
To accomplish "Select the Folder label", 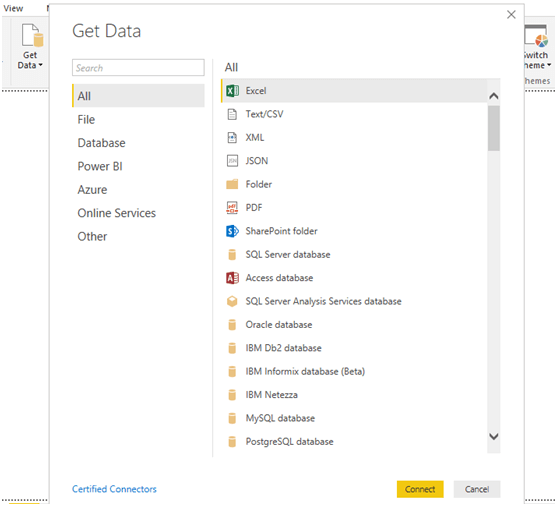I will 259,184.
